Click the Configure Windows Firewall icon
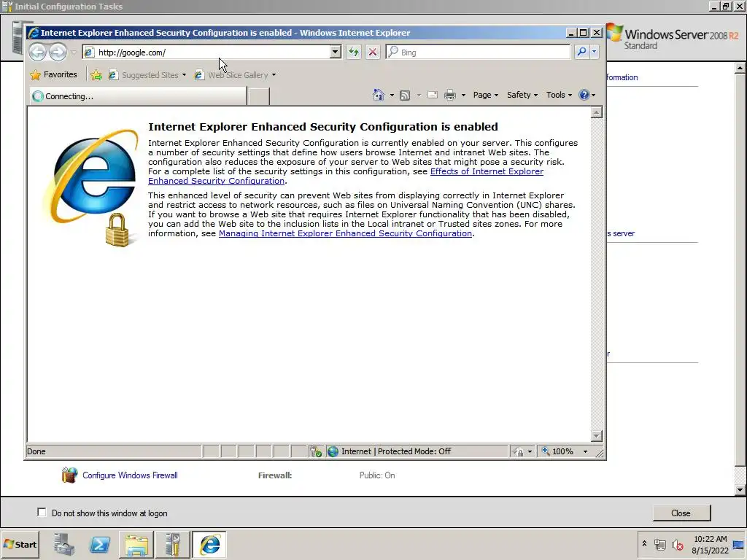The width and height of the screenshot is (747, 560). click(x=69, y=475)
